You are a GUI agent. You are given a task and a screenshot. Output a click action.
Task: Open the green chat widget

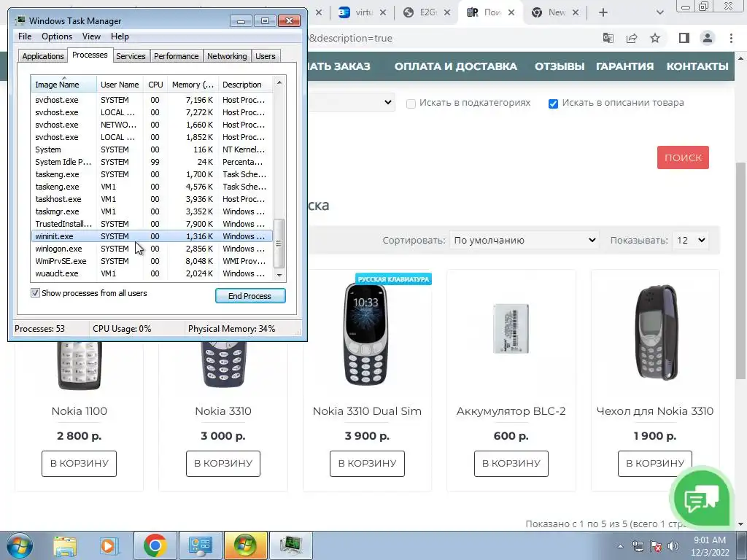coord(701,499)
